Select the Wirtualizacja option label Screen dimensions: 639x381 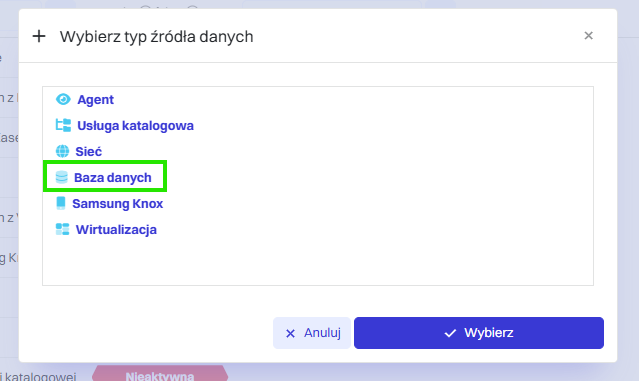tap(116, 229)
